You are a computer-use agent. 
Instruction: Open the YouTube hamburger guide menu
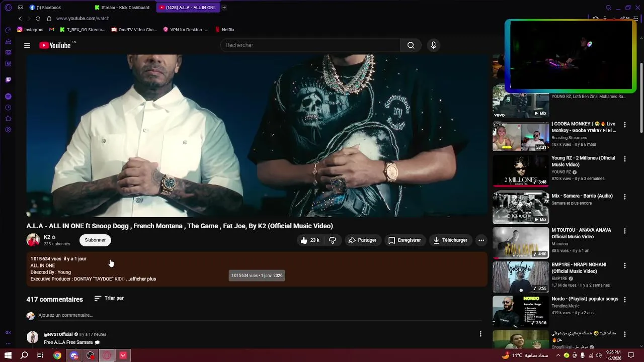click(27, 45)
